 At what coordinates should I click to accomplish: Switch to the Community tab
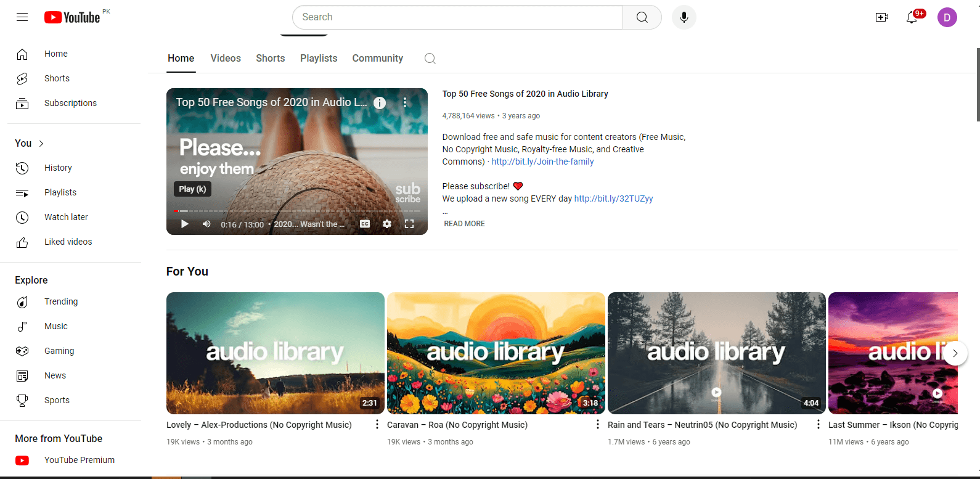coord(378,59)
